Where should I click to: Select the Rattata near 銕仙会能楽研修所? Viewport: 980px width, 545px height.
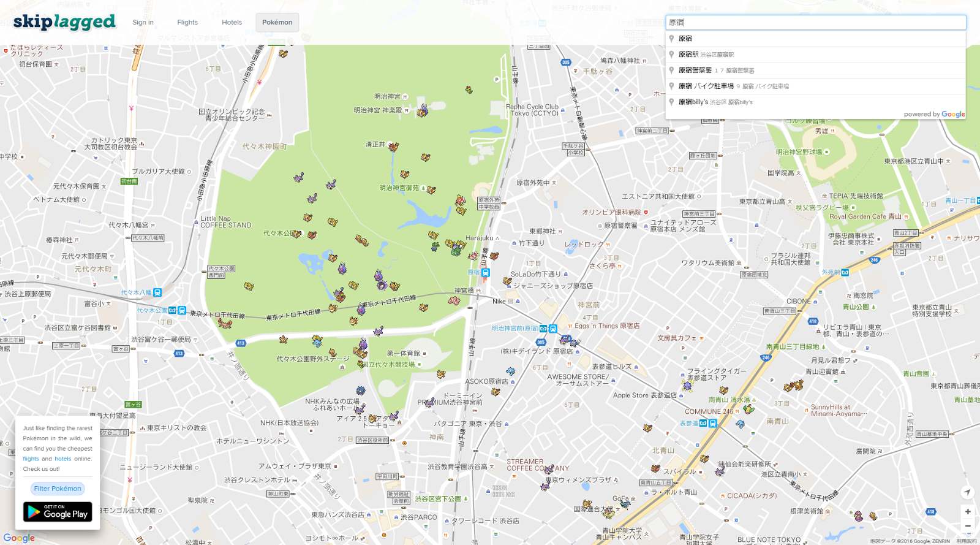720,471
